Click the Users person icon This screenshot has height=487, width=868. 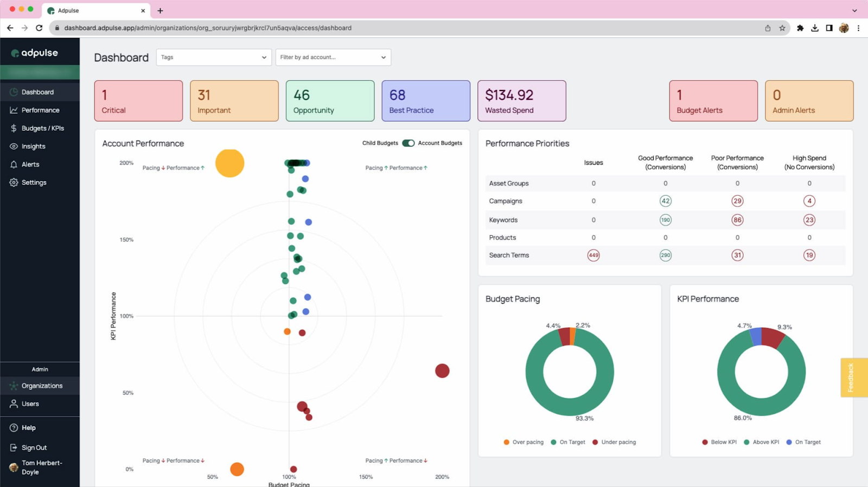tap(14, 404)
